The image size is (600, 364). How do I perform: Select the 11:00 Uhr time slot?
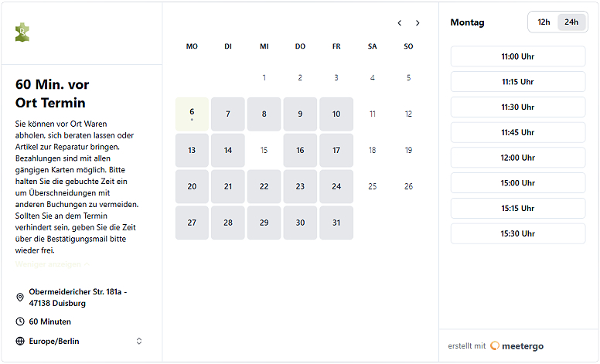tap(518, 56)
